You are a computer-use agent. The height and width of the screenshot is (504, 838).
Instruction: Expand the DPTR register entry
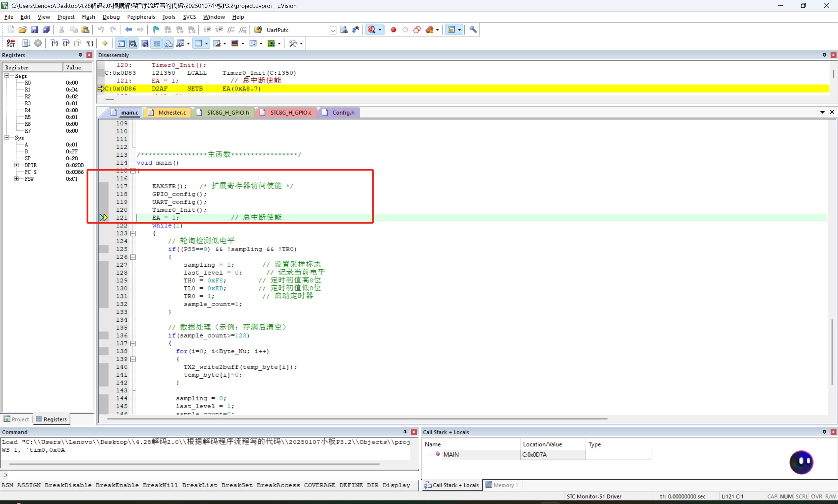(16, 165)
